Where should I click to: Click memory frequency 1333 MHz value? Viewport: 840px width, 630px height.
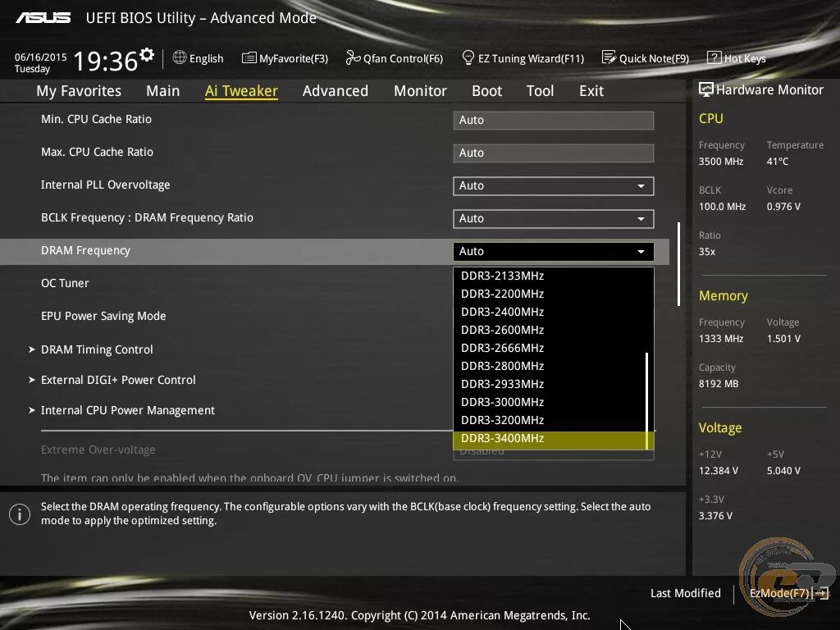[x=721, y=339]
